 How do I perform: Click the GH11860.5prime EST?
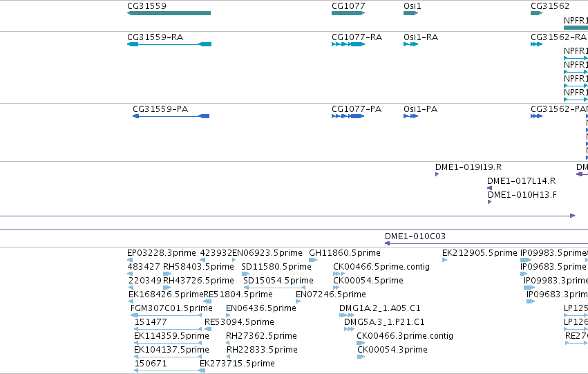313,260
